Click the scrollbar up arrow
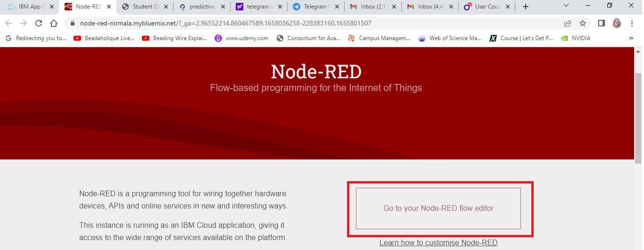 (x=638, y=51)
